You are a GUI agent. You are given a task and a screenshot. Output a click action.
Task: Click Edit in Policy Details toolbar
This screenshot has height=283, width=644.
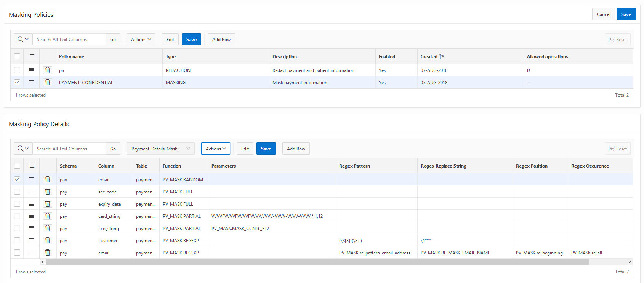tap(245, 149)
